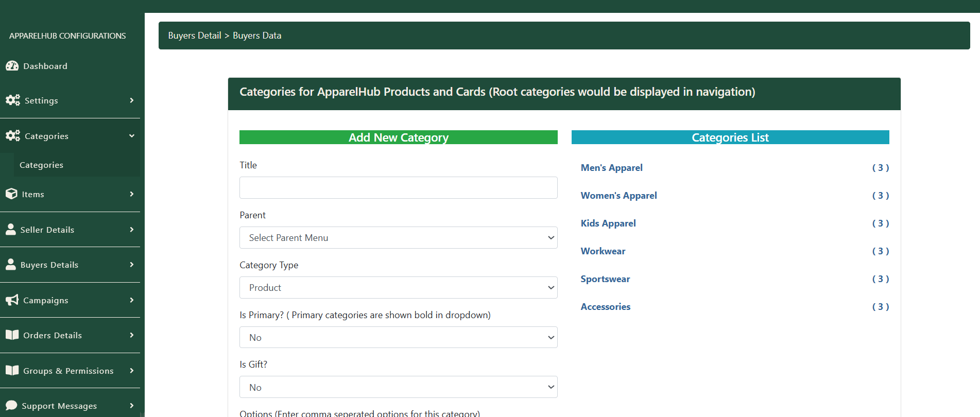Click the Dashboard gauge icon
Screen dimensions: 980x417
(12, 66)
